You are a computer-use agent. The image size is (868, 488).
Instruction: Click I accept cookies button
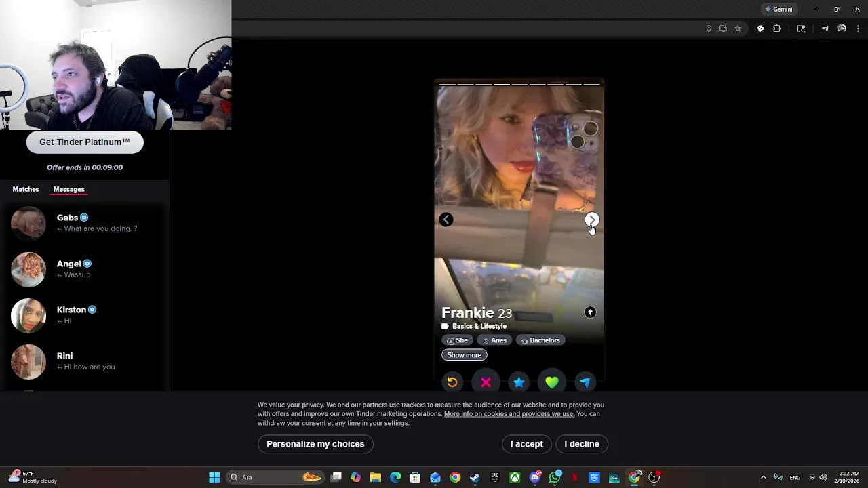[x=527, y=444]
